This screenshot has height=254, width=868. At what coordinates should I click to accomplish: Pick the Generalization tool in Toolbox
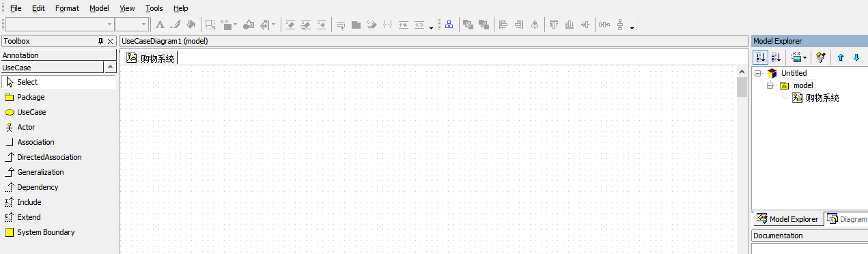coord(59,172)
